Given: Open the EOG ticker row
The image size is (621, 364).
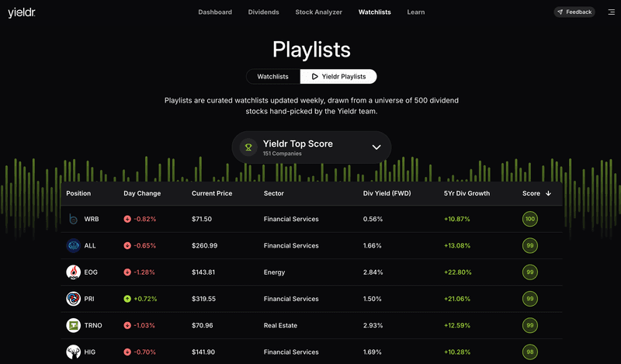Looking at the screenshot, I should pos(311,272).
